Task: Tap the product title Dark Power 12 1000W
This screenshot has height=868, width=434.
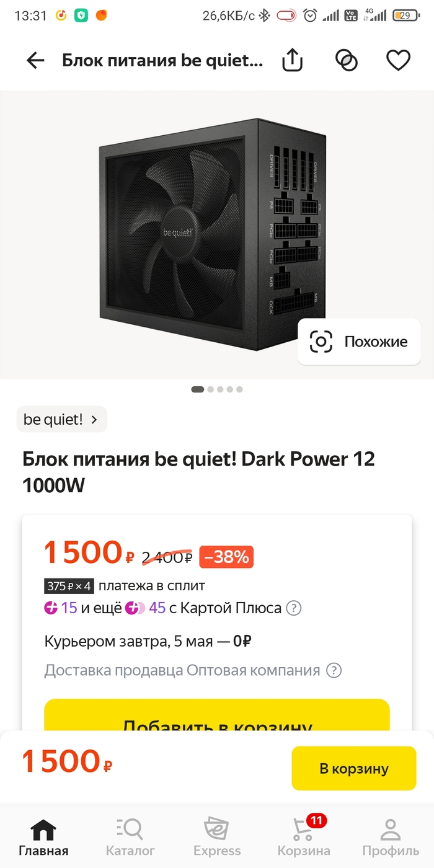Action: pyautogui.click(x=198, y=472)
